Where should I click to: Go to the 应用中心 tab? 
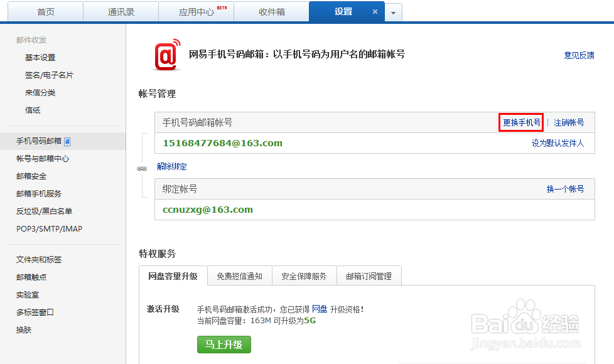tap(196, 12)
